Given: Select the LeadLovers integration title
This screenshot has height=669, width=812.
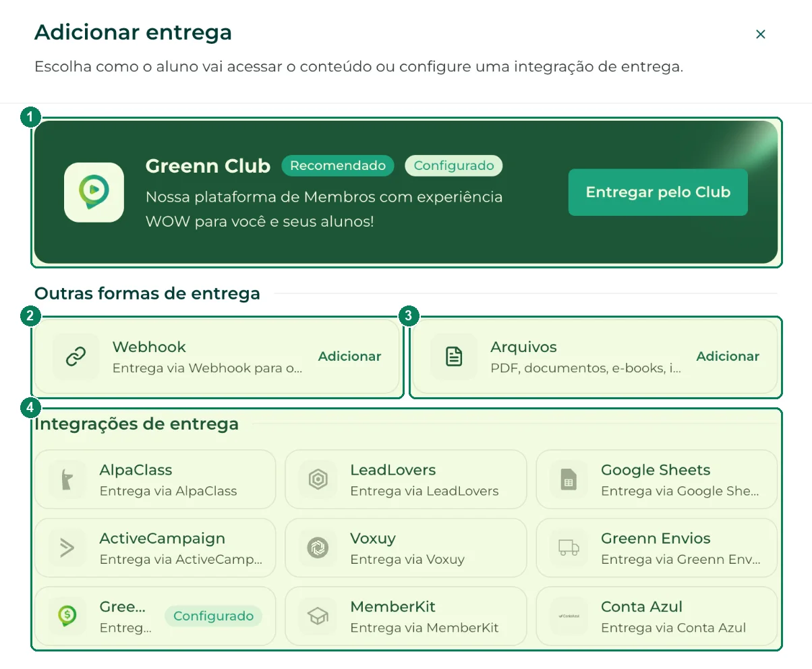Looking at the screenshot, I should pyautogui.click(x=393, y=470).
